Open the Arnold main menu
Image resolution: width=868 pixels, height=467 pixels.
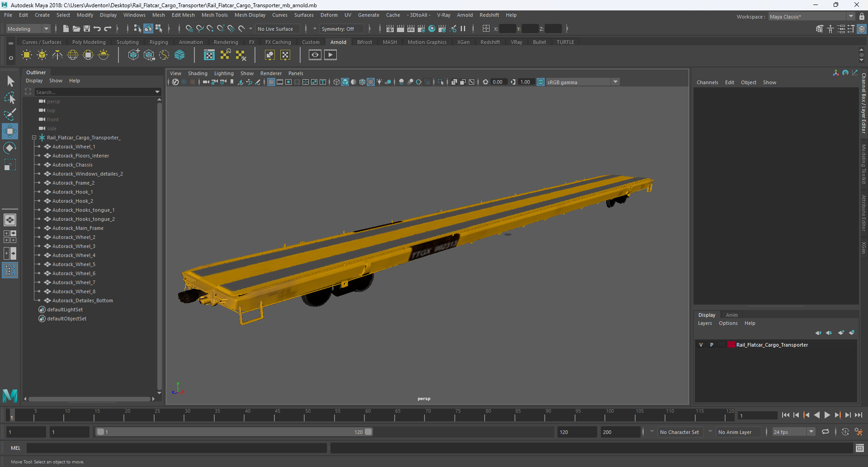click(x=465, y=15)
